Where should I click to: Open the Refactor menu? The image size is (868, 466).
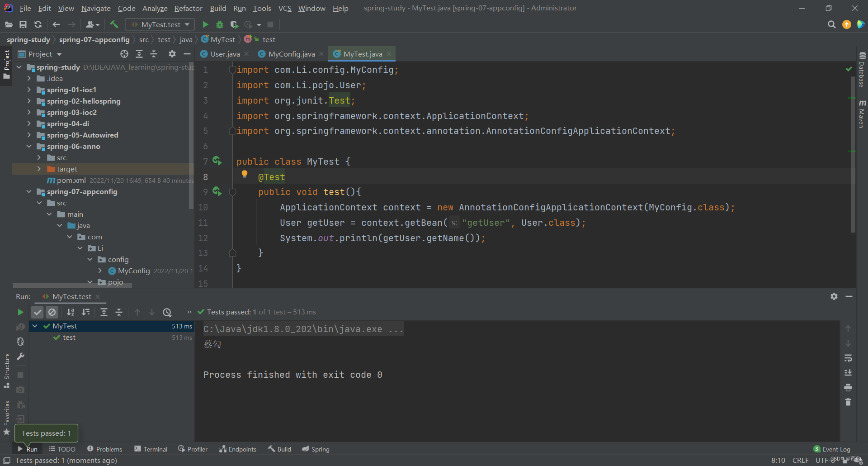(188, 8)
